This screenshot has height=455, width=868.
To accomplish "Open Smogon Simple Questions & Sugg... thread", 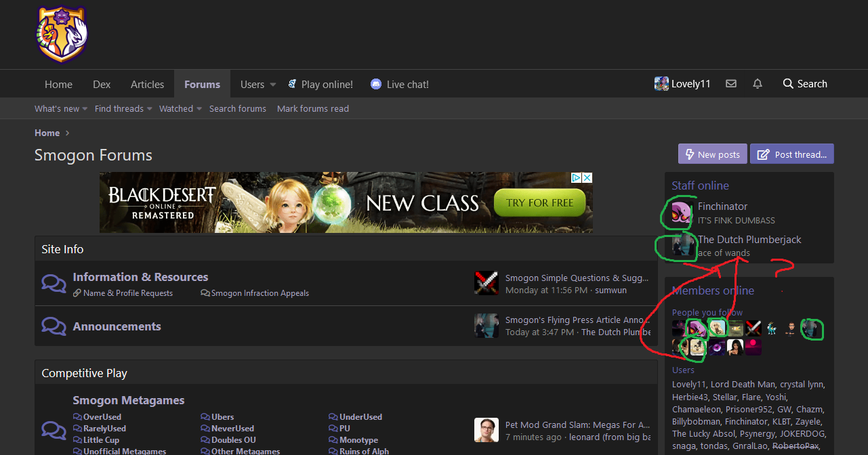I will [x=577, y=278].
